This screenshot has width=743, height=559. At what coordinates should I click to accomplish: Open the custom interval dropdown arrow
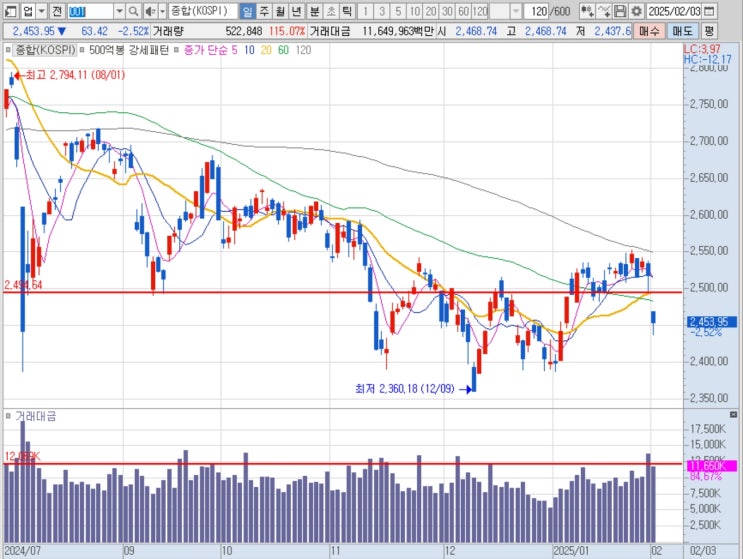[516, 10]
